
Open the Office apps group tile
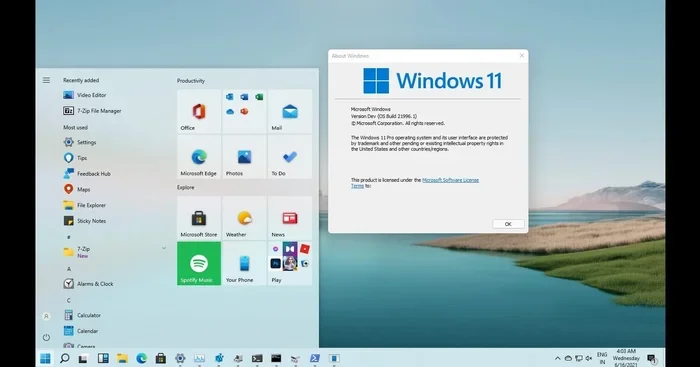tap(244, 111)
